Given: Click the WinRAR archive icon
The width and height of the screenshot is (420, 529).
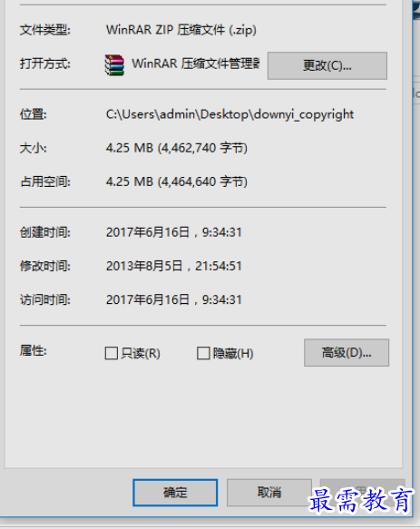Looking at the screenshot, I should [114, 64].
